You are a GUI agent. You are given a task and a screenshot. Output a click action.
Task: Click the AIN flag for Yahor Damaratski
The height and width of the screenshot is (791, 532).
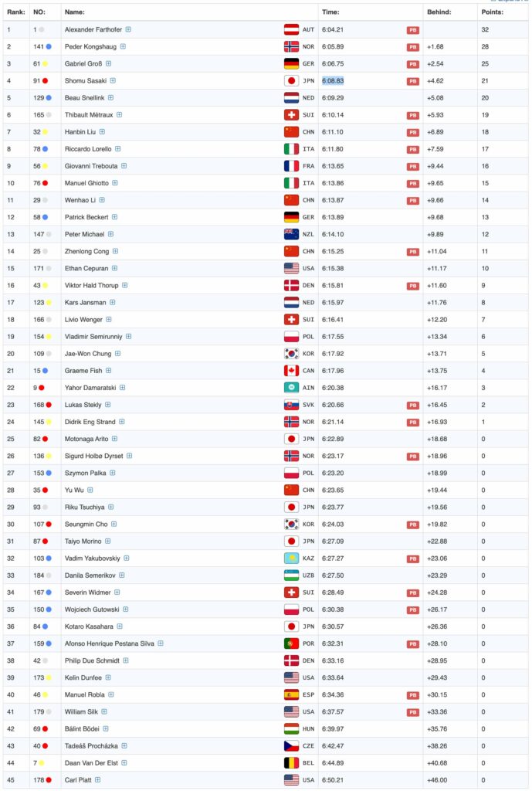291,388
